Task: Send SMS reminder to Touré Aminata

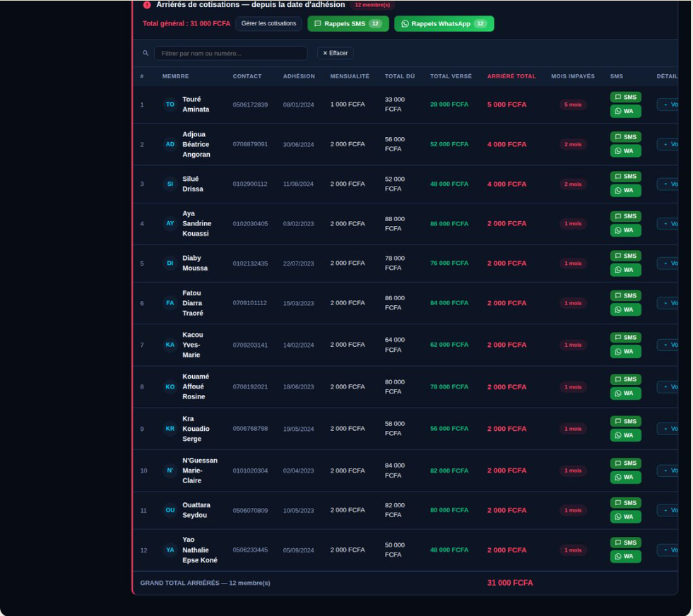Action: [625, 97]
